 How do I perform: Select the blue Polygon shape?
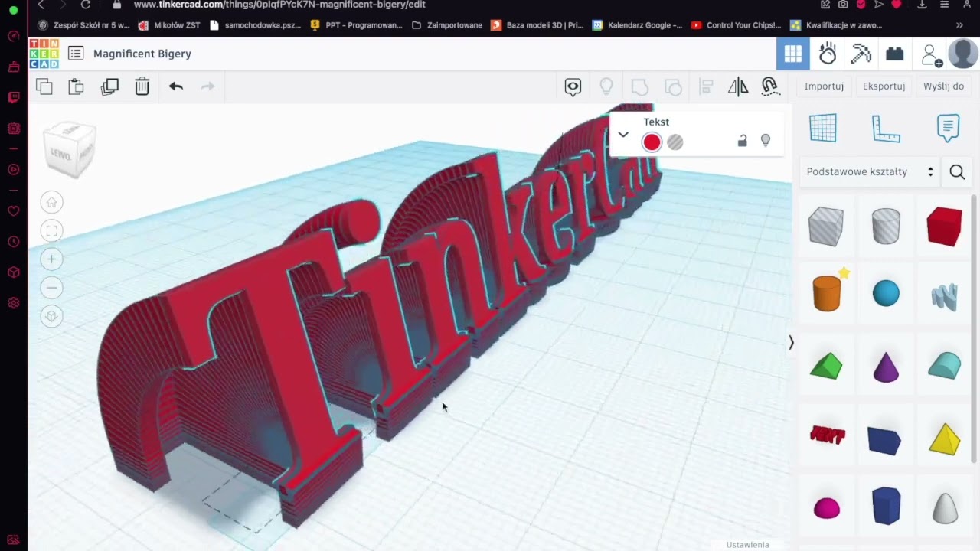tap(886, 506)
